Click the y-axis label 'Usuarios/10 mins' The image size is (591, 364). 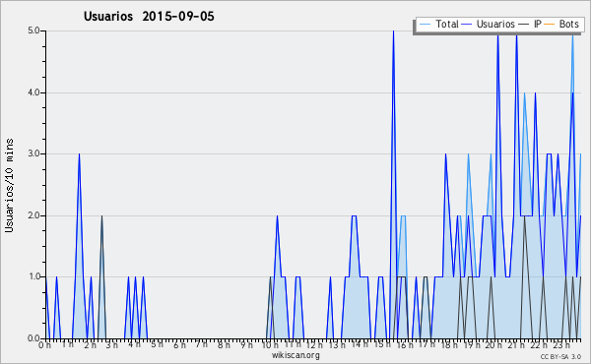click(x=9, y=185)
